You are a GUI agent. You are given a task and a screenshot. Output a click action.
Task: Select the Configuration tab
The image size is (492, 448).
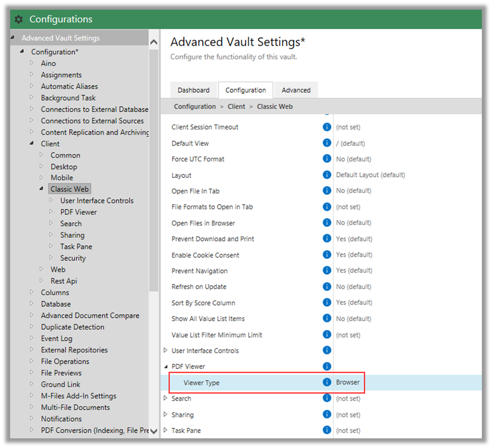245,90
